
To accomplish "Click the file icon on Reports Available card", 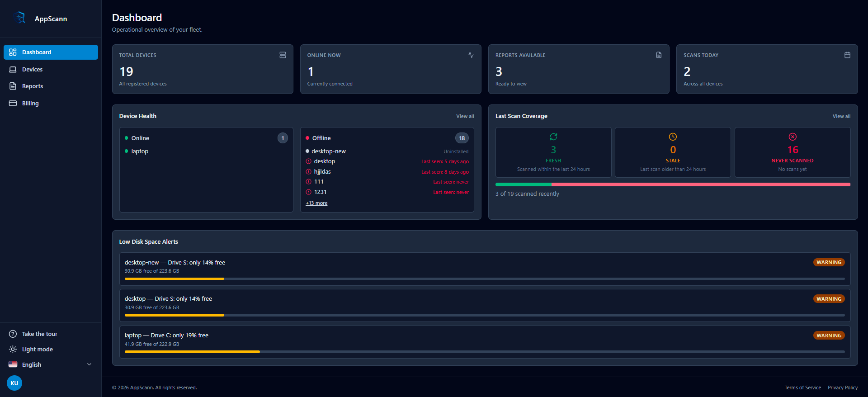I will point(659,55).
